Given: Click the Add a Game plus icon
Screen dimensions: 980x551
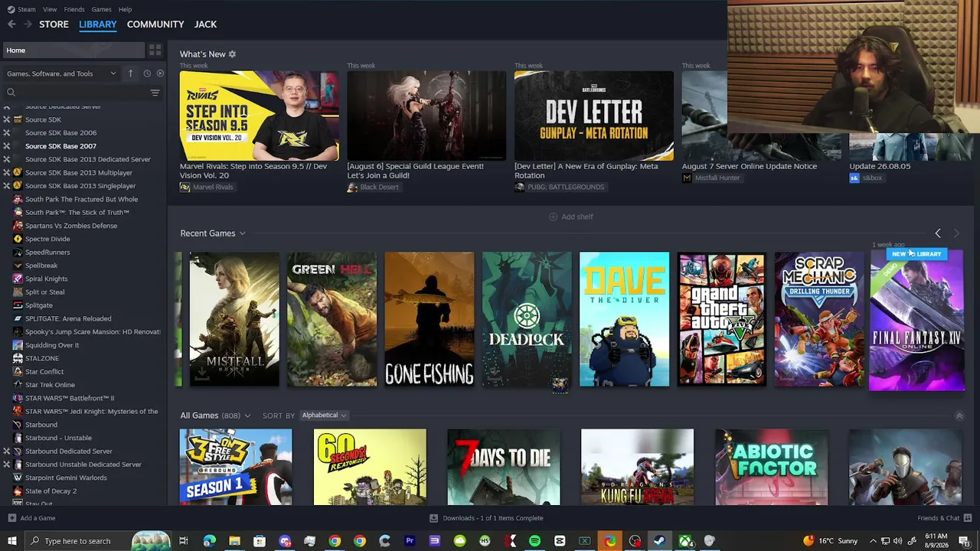Looking at the screenshot, I should [x=11, y=518].
